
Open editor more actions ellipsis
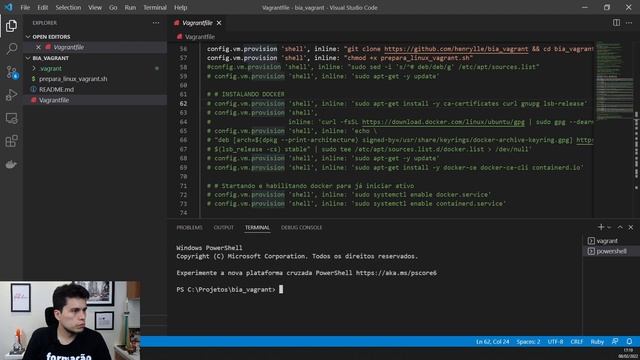pos(629,22)
